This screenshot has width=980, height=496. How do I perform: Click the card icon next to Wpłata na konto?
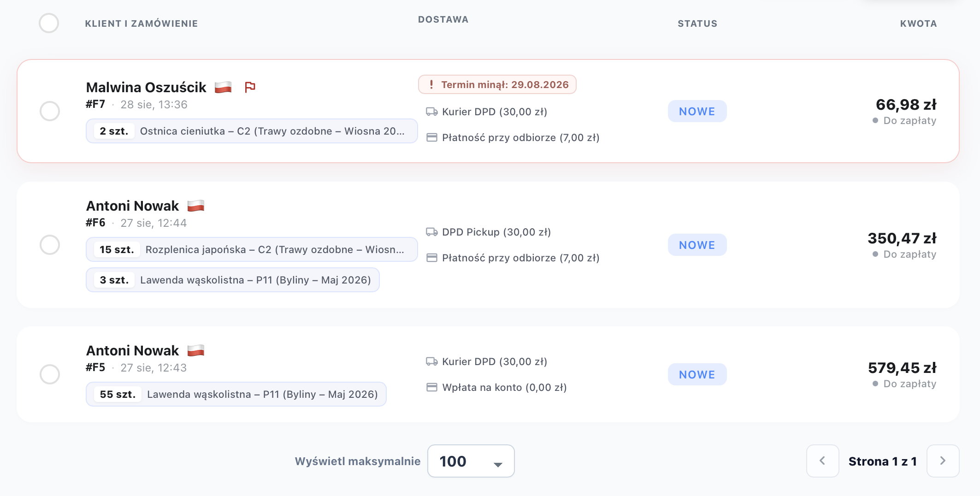432,387
